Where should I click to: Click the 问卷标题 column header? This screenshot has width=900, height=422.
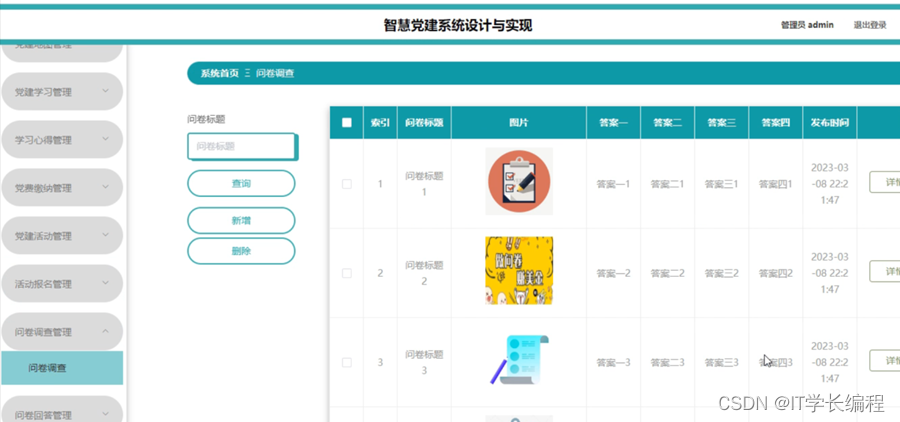(424, 122)
